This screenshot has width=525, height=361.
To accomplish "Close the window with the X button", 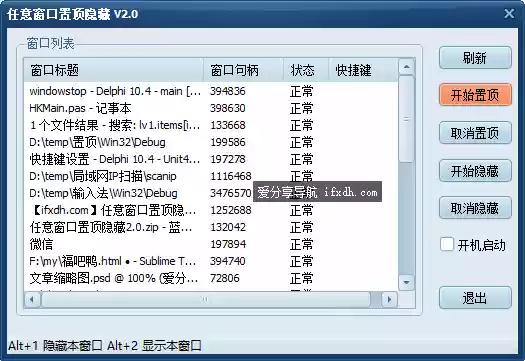I will coord(509,14).
